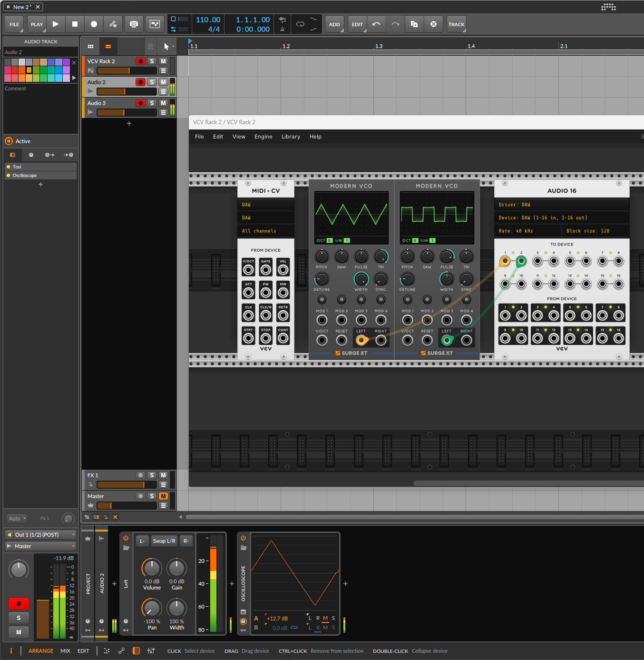This screenshot has height=660, width=644.
Task: Start transport playback with the play triangle
Action: coord(56,24)
